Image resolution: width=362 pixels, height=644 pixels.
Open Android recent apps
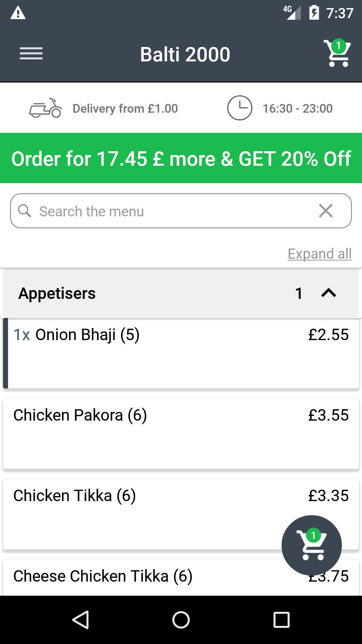pyautogui.click(x=281, y=620)
